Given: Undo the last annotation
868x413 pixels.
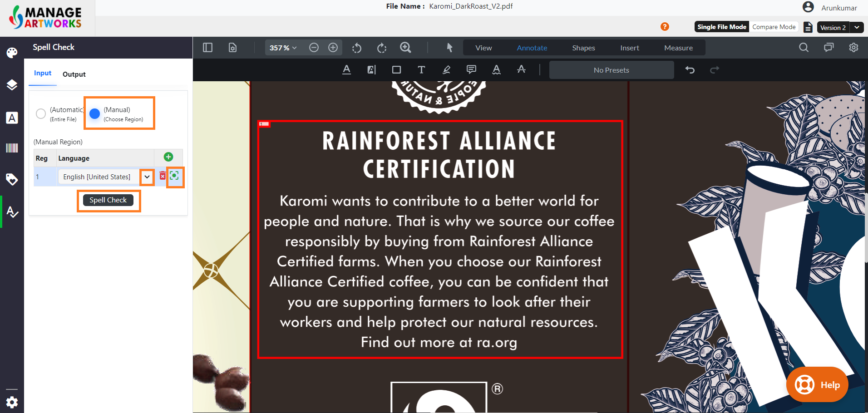Looking at the screenshot, I should pyautogui.click(x=690, y=70).
